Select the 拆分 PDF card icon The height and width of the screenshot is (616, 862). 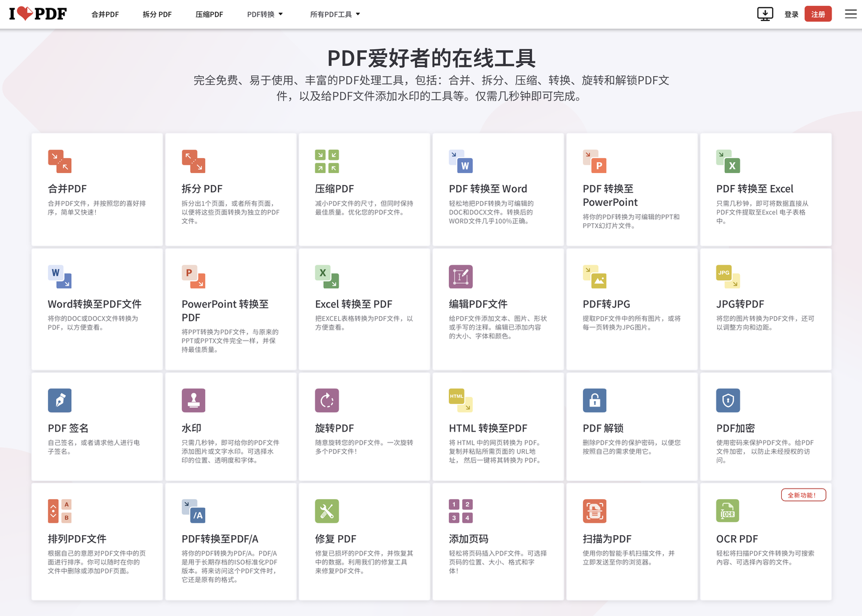click(193, 161)
